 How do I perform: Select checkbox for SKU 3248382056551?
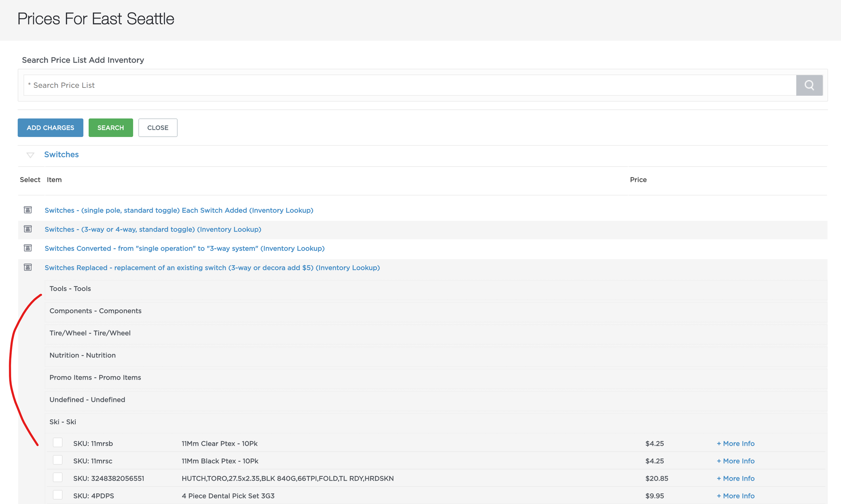pyautogui.click(x=58, y=478)
